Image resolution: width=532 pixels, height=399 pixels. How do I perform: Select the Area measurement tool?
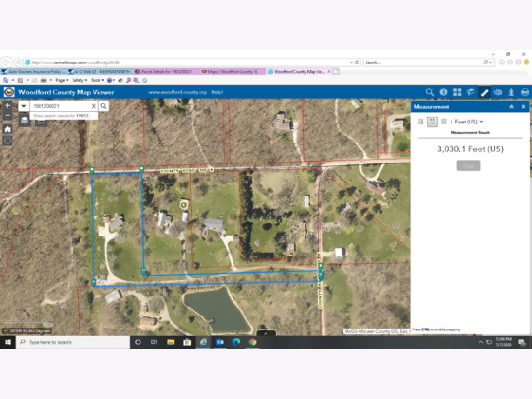pos(420,121)
